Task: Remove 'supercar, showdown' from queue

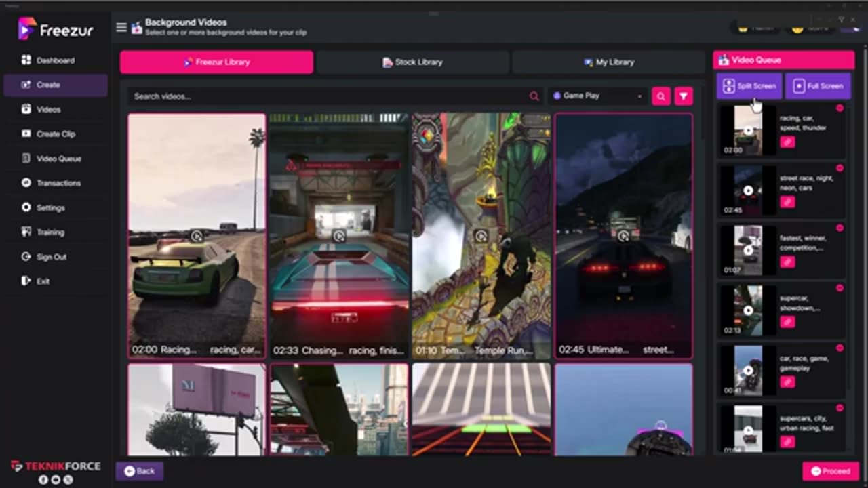Action: pyautogui.click(x=840, y=288)
